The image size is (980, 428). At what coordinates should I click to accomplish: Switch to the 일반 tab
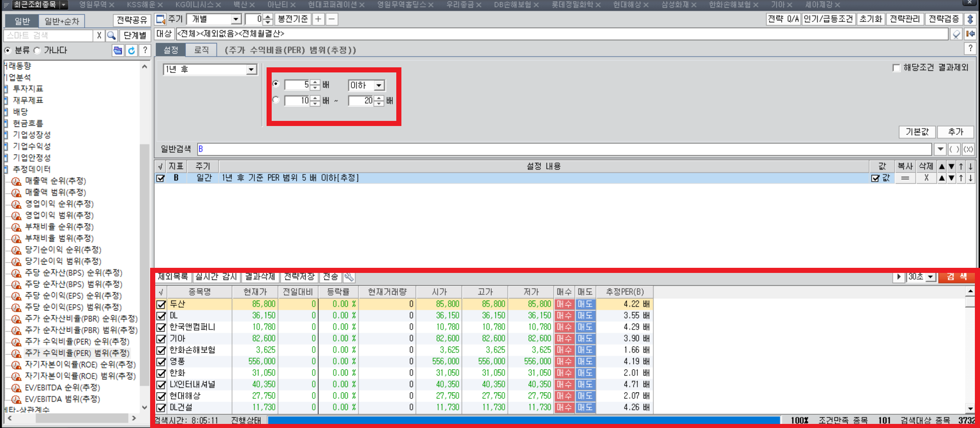click(22, 21)
